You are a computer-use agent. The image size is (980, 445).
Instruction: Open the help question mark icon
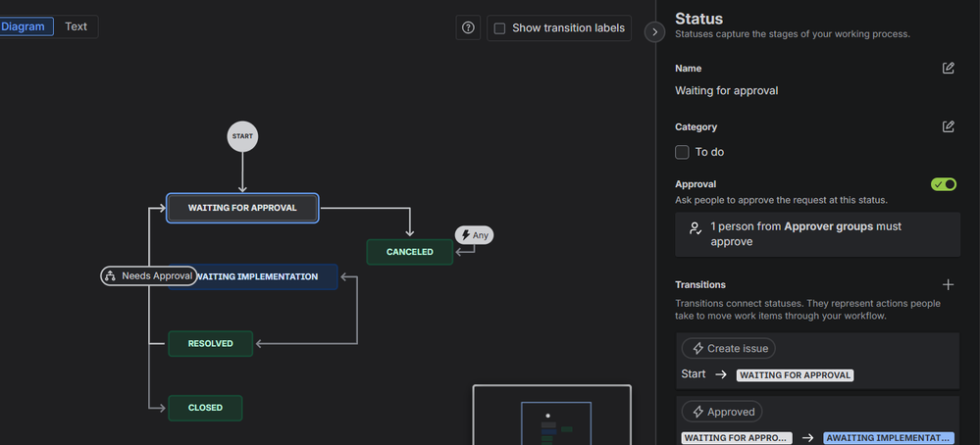pos(468,28)
